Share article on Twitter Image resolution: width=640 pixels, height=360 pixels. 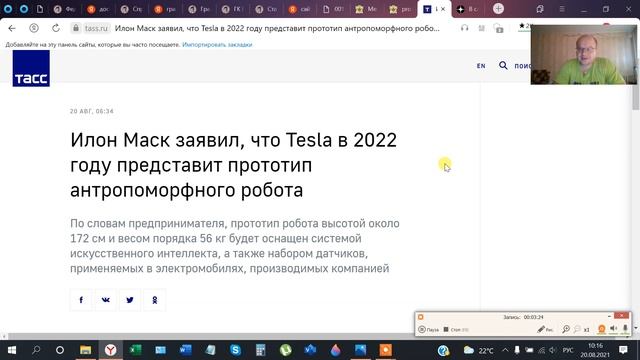tap(130, 300)
